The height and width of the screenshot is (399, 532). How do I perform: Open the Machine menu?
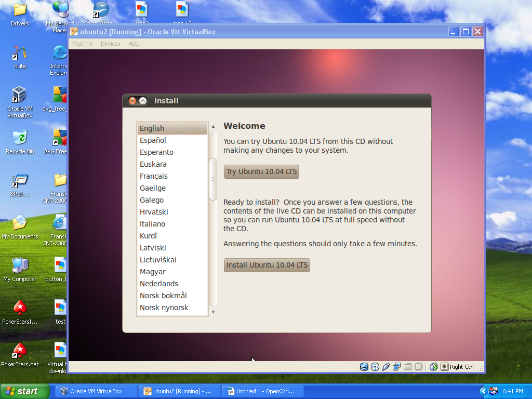(x=83, y=44)
